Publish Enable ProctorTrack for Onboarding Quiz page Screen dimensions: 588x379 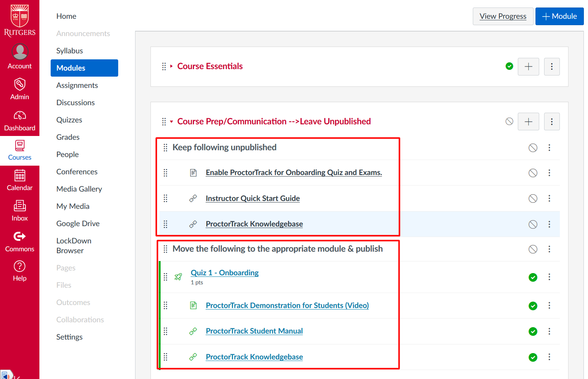tap(533, 173)
